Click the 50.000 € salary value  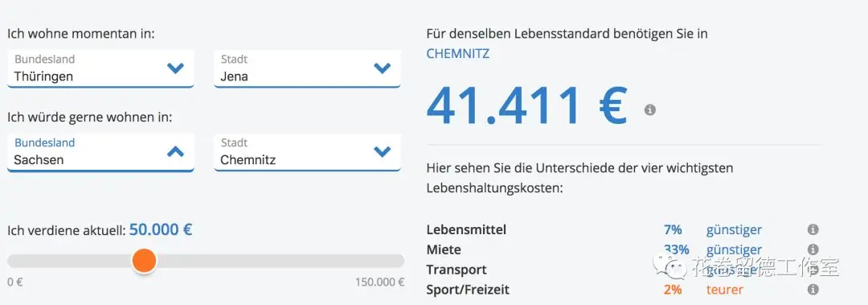[x=161, y=229]
